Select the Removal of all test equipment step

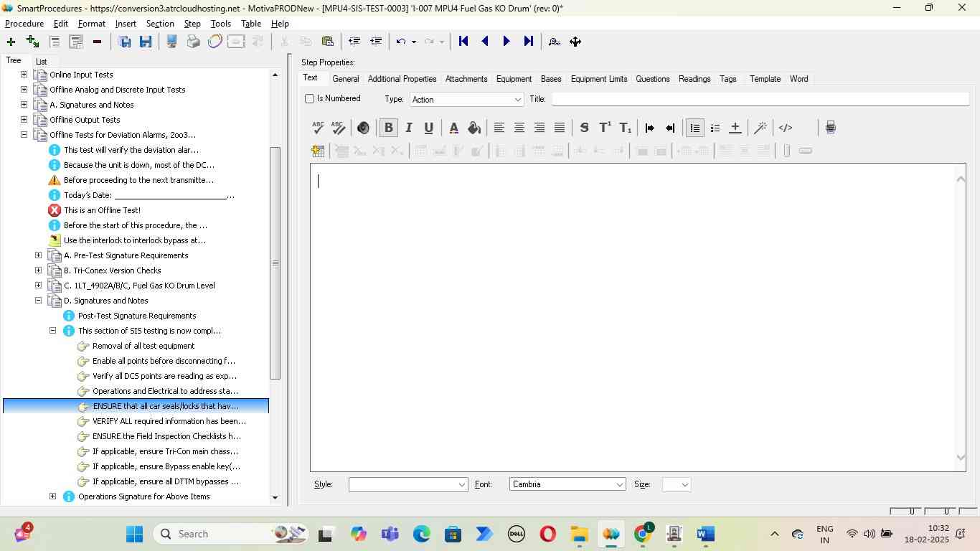tap(143, 346)
